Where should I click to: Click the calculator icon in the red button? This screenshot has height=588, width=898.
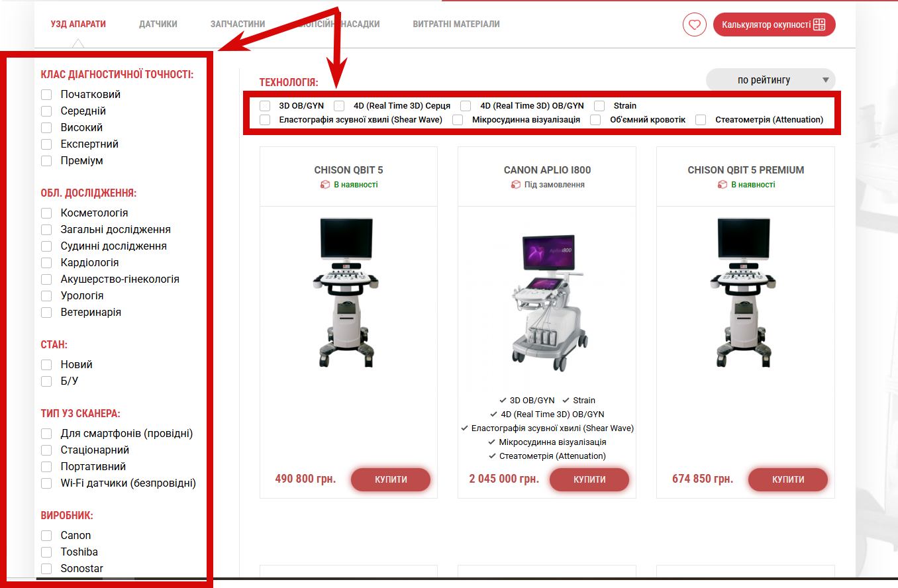820,24
